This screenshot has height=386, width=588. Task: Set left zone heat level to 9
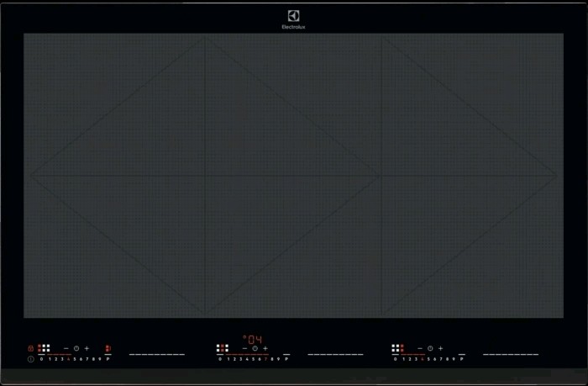100,359
